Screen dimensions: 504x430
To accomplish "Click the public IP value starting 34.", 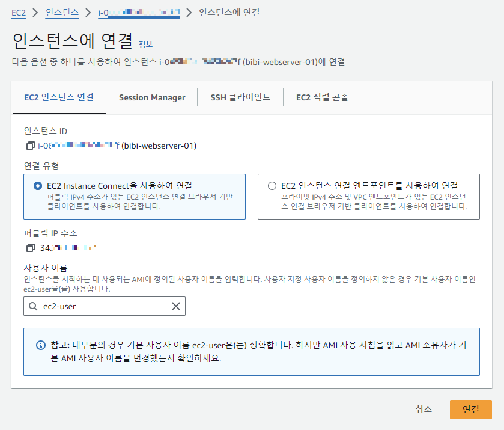I will tap(68, 248).
